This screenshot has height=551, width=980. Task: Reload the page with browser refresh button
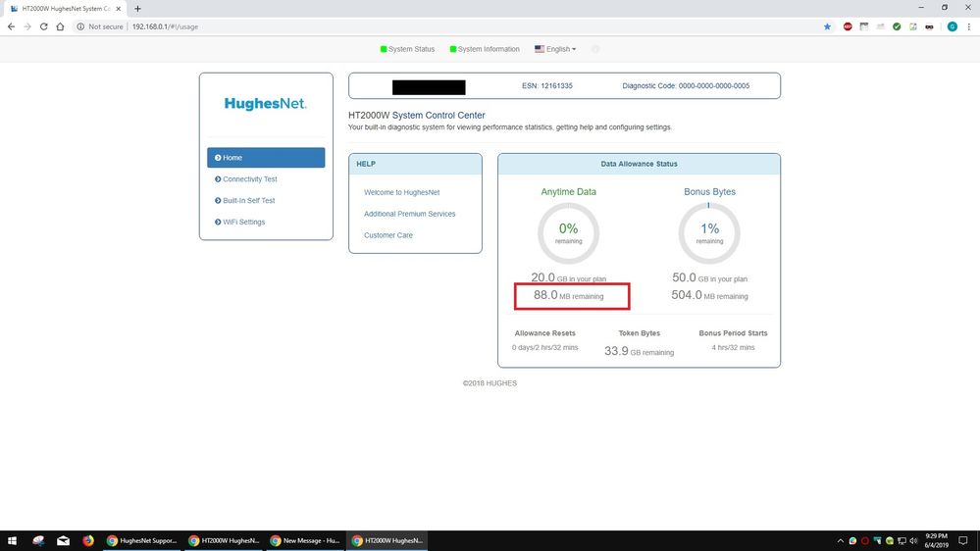[44, 26]
